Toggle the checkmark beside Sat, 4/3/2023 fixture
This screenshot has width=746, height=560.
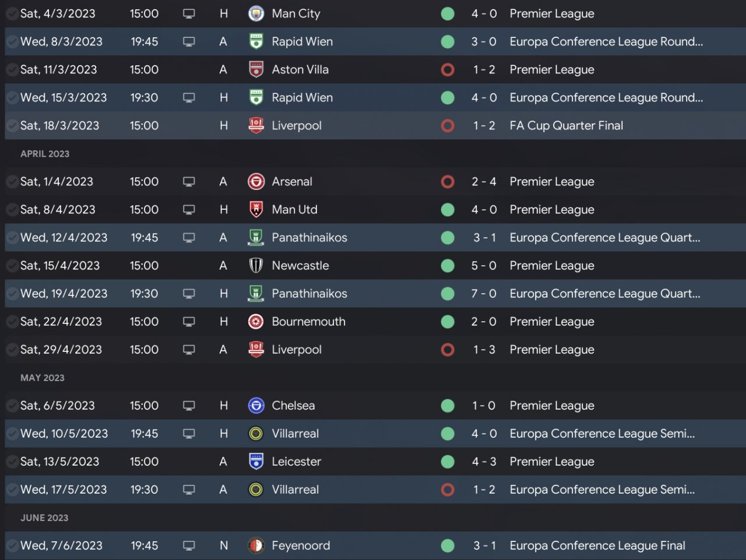[x=12, y=13]
